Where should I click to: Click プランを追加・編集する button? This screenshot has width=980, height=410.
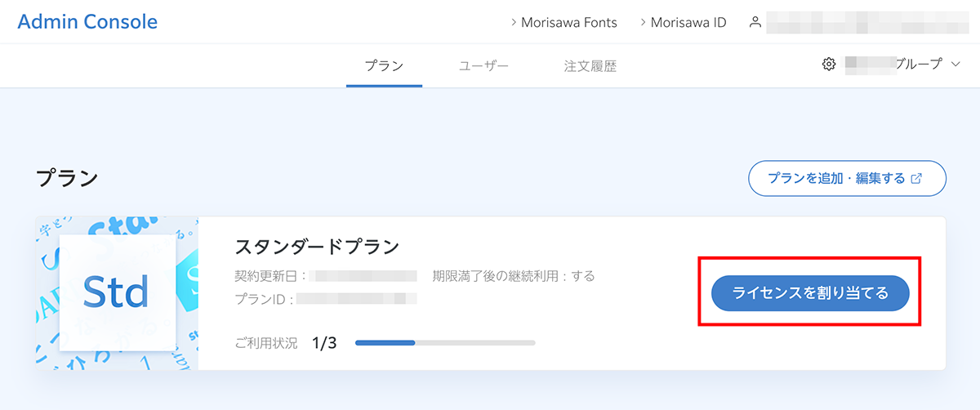click(847, 178)
